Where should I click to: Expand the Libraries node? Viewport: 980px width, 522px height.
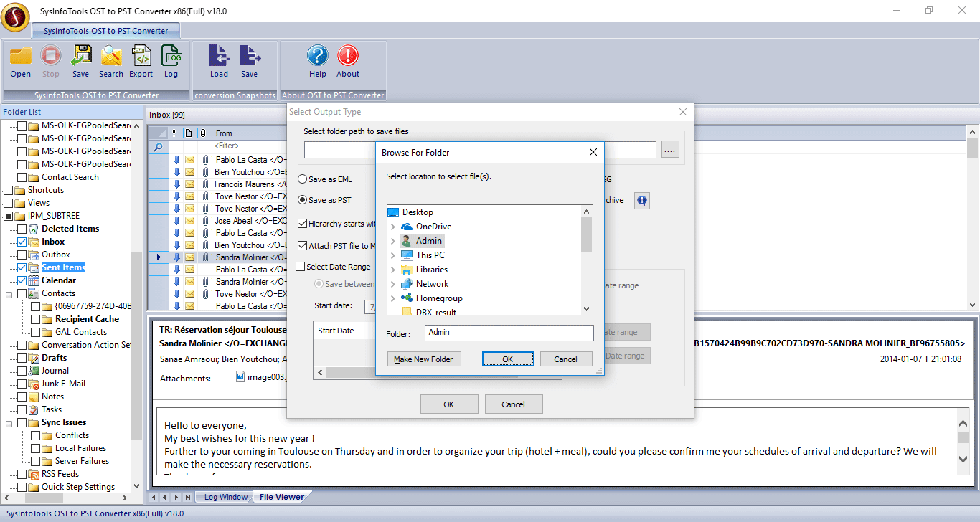pyautogui.click(x=393, y=270)
